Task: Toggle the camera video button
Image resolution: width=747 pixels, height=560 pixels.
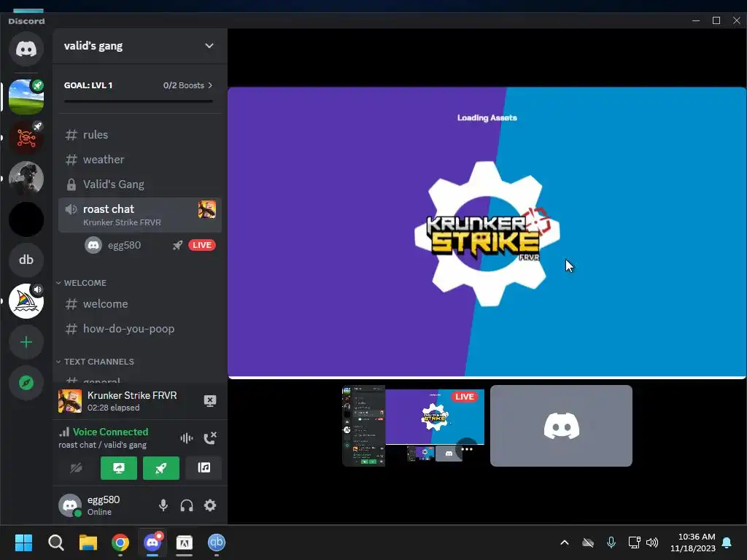Action: click(76, 468)
